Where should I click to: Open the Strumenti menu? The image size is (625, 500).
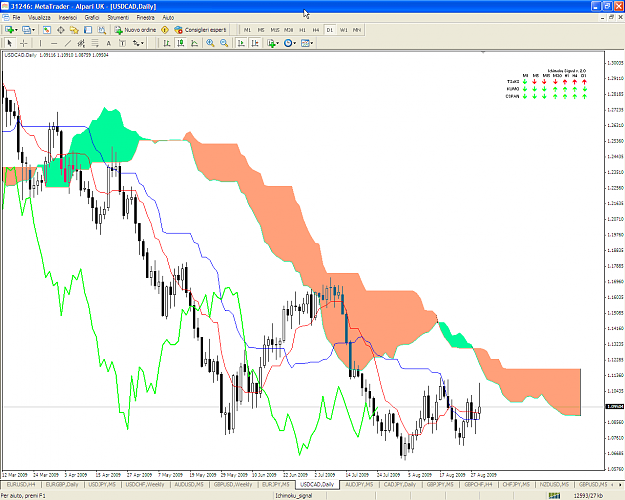coord(118,18)
